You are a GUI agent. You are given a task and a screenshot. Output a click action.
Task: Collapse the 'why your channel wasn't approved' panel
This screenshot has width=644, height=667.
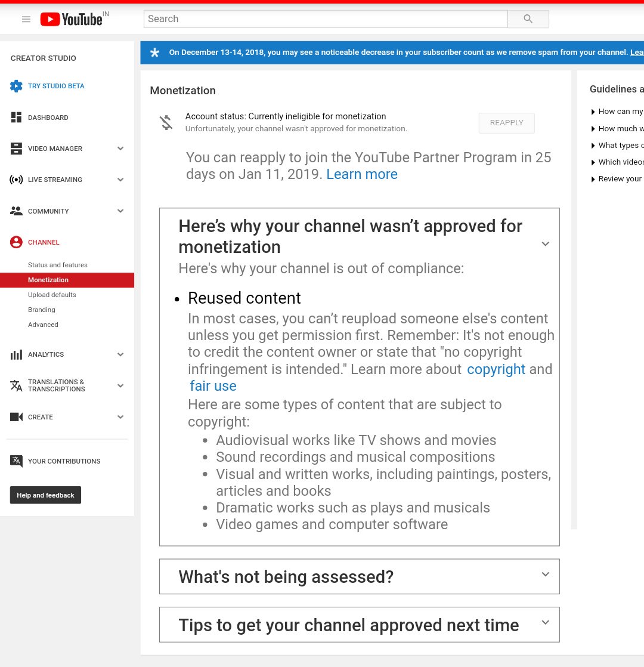pos(546,244)
